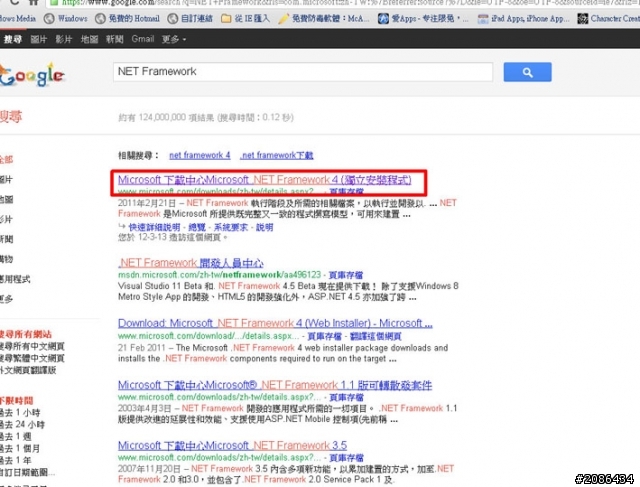Image resolution: width=640 pixels, height=487 pixels.
Task: Click the Windows bookmark globe icon
Action: tap(49, 18)
